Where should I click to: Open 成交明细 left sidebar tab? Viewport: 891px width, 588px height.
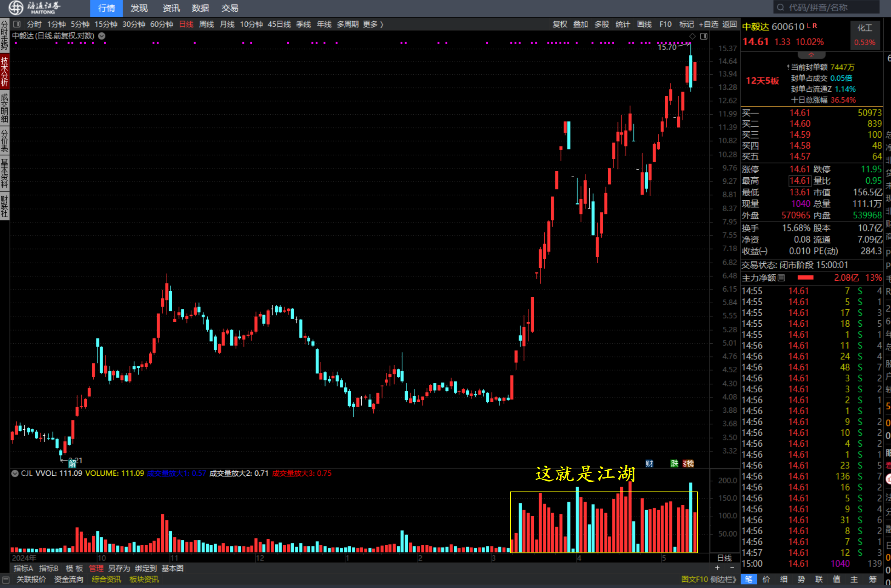coord(4,107)
